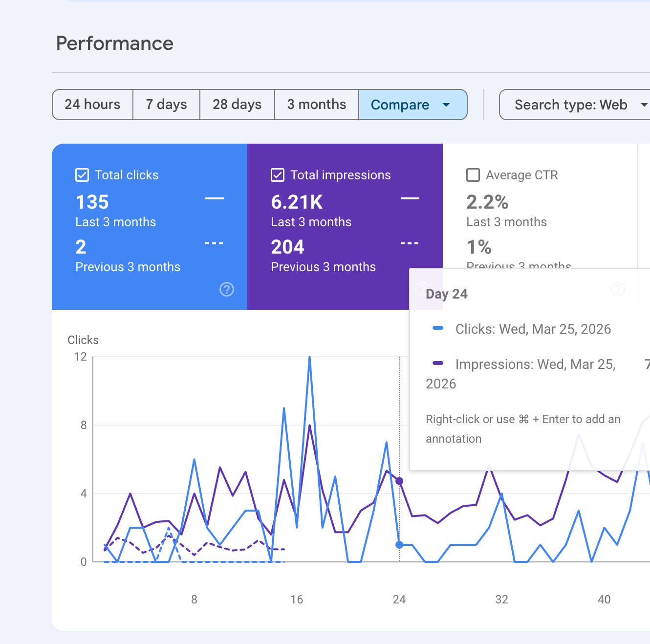Click previous period clicks value 2
This screenshot has width=650, height=644.
click(x=81, y=247)
